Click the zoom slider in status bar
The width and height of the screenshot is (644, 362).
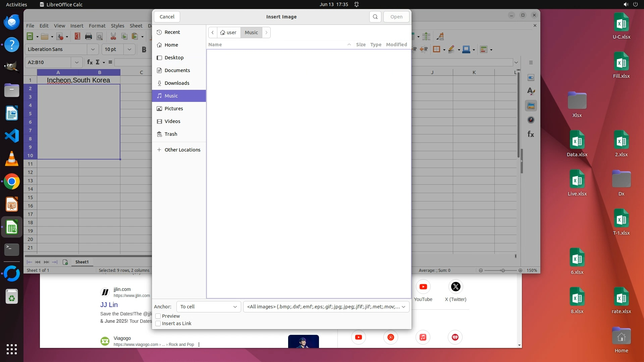tap(502, 270)
